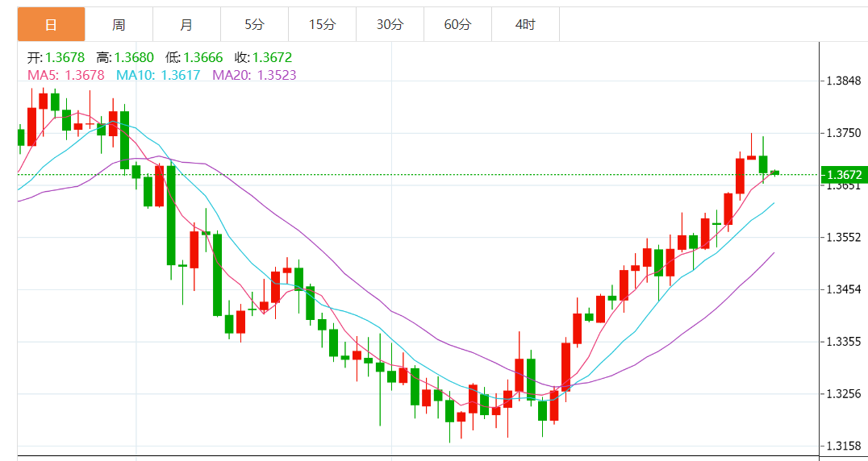
Task: Click the 1.3454 label on price axis
Action: [845, 289]
